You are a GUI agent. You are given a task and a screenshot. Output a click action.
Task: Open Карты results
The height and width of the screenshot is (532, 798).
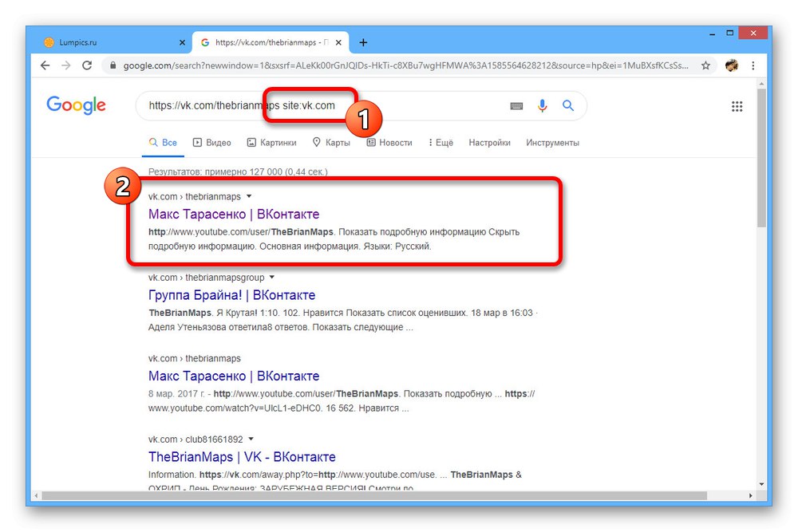(x=331, y=143)
